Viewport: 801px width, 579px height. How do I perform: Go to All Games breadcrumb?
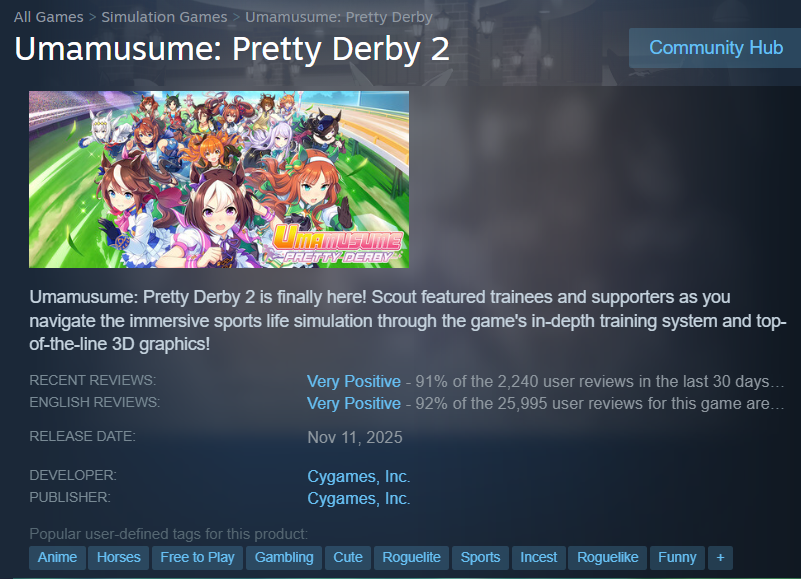click(x=49, y=17)
